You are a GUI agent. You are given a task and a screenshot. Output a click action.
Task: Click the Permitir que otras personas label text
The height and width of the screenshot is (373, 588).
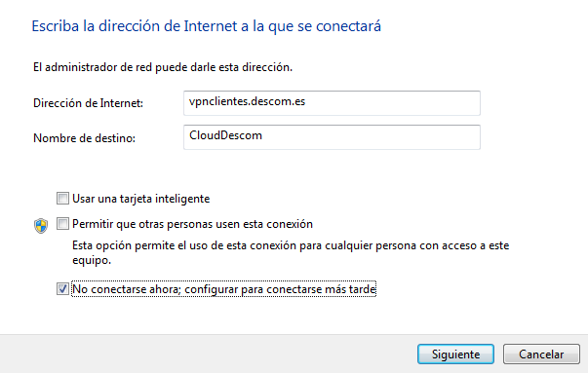point(192,224)
